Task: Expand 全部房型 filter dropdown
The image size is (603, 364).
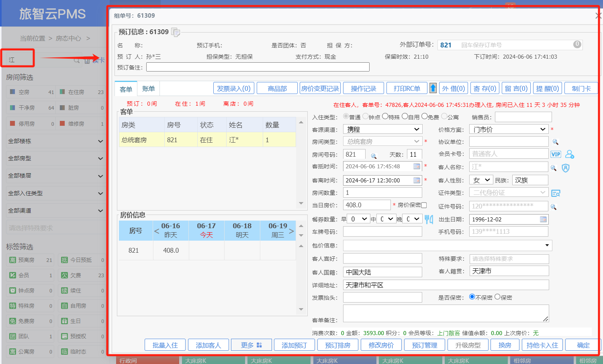Action: coord(55,158)
